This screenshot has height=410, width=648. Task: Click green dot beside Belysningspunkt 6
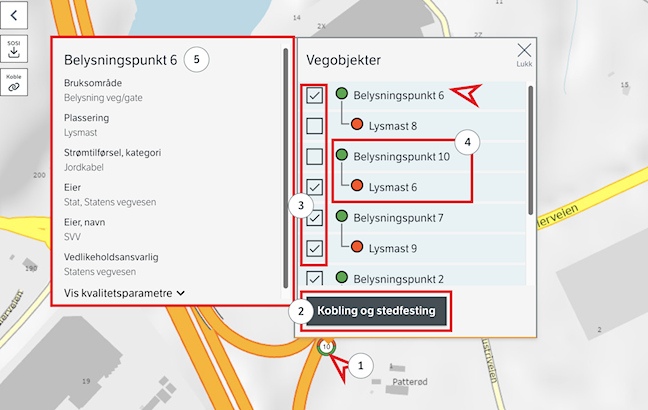click(x=342, y=93)
